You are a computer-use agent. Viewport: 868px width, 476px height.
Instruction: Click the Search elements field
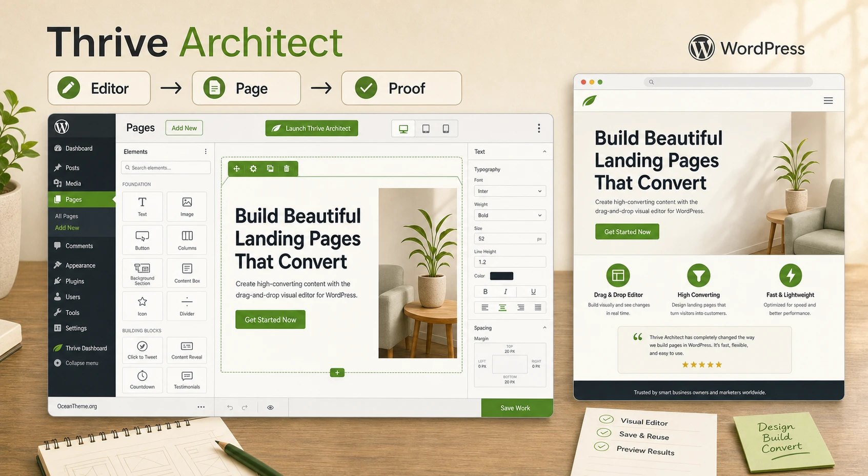point(166,168)
